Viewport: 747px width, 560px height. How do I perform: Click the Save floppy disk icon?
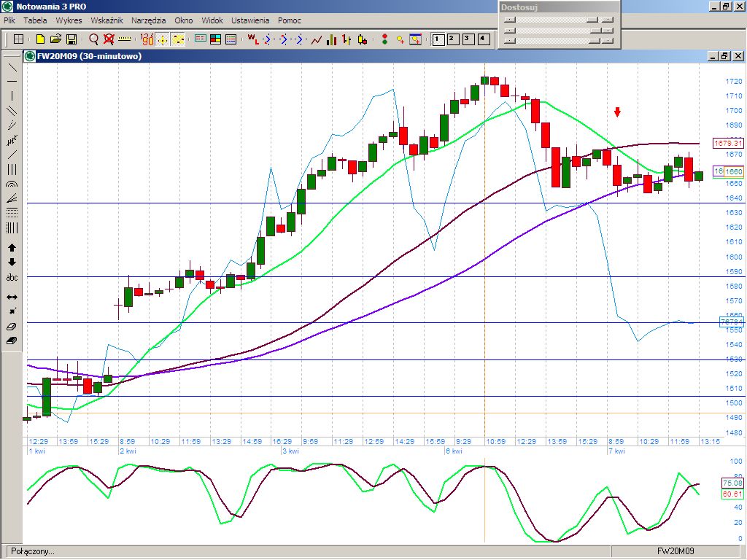71,39
